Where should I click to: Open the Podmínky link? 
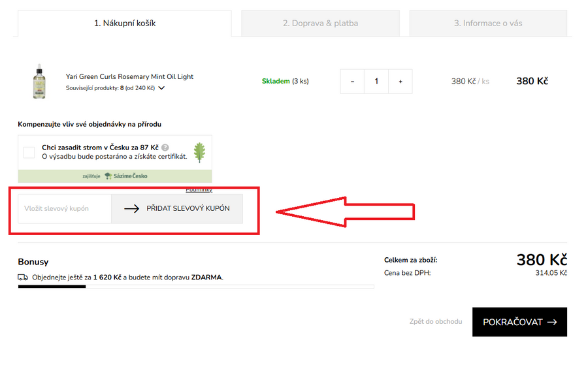point(199,190)
